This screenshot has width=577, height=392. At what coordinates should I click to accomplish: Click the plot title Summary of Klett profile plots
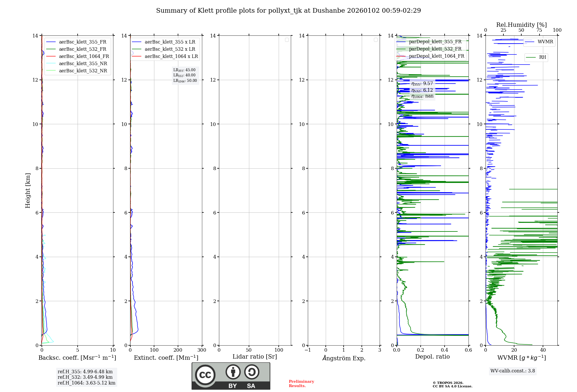(x=288, y=11)
